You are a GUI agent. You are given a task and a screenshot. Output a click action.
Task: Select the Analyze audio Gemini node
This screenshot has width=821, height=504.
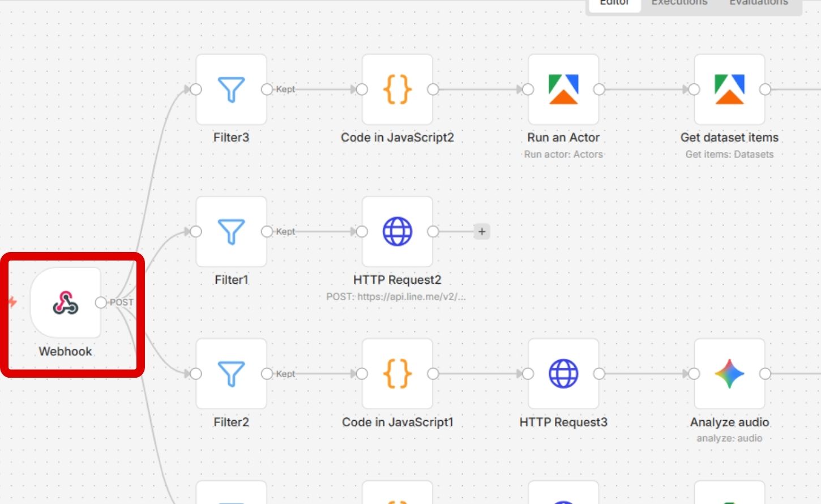click(730, 374)
